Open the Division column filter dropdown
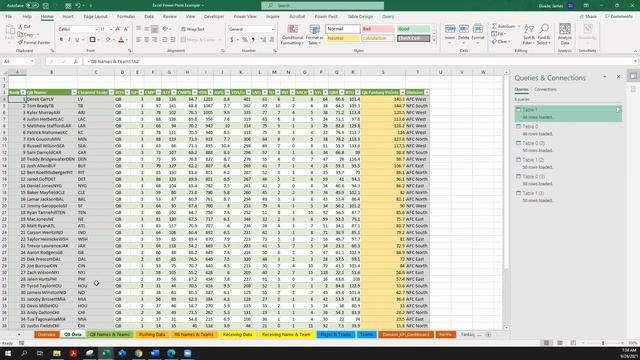 click(x=427, y=92)
